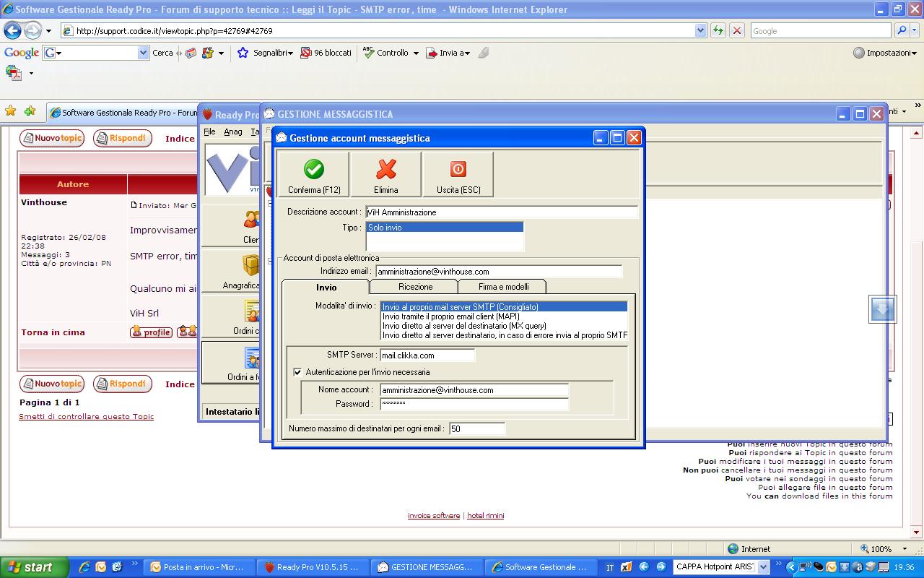Click the Windows start button
This screenshot has height=578, width=924.
34,567
